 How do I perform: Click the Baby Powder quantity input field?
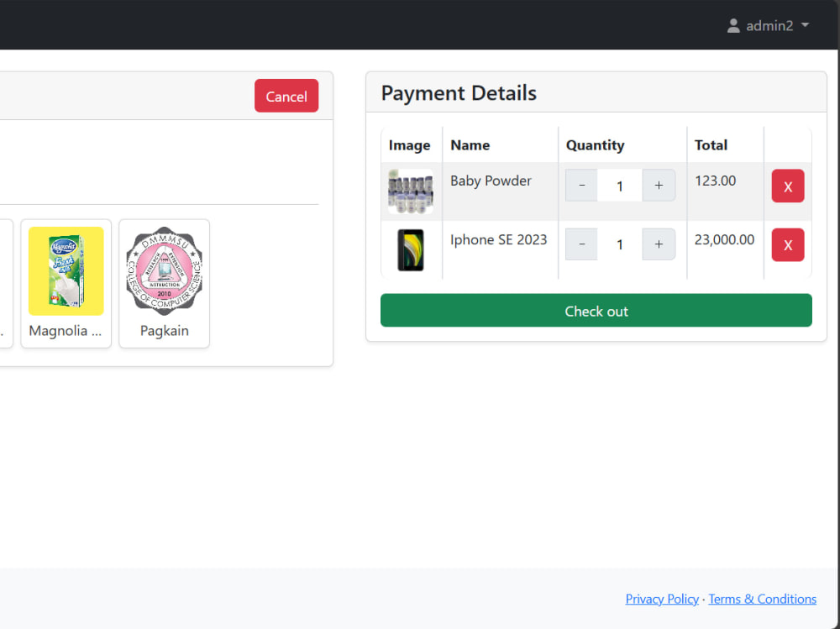pyautogui.click(x=620, y=186)
